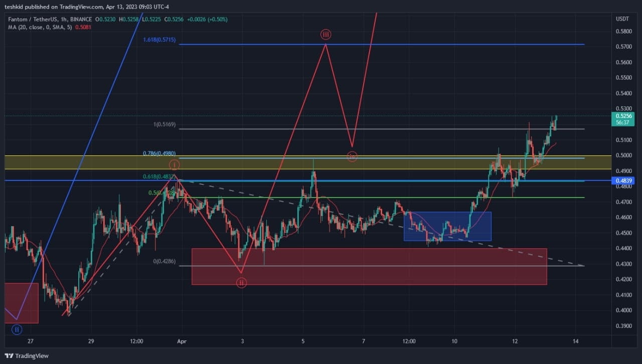Click the blue 0.4839 price level badge

(624, 180)
